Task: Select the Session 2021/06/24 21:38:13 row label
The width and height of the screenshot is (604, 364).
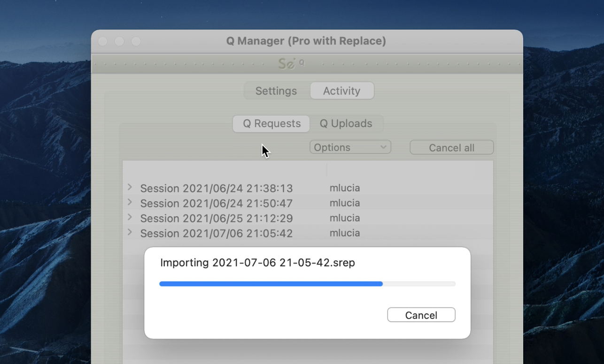Action: pyautogui.click(x=216, y=189)
